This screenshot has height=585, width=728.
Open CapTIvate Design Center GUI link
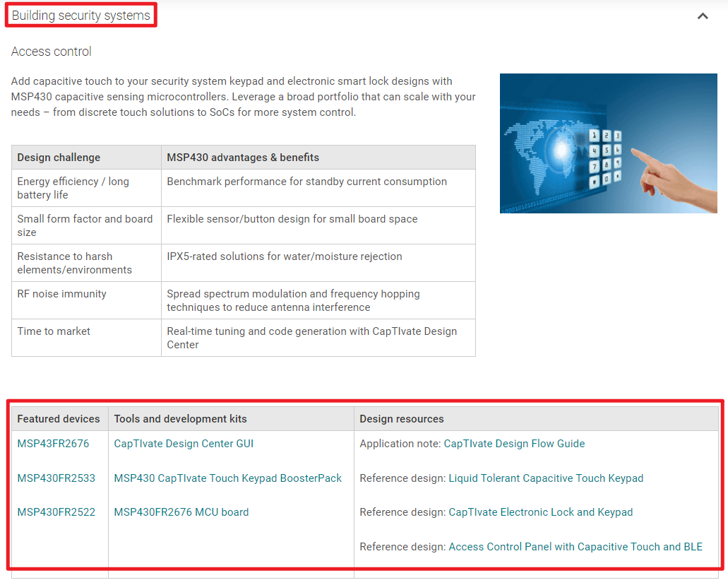click(x=184, y=444)
